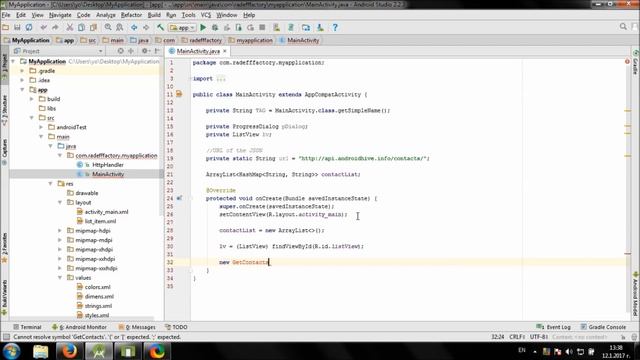Open the Project view selector dropdown

[x=58, y=51]
